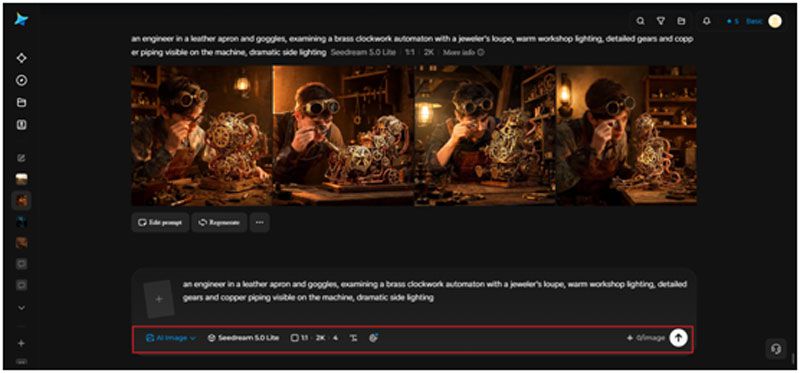Image resolution: width=800 pixels, height=373 pixels.
Task: Open the three-dot more options menu
Action: tap(260, 222)
